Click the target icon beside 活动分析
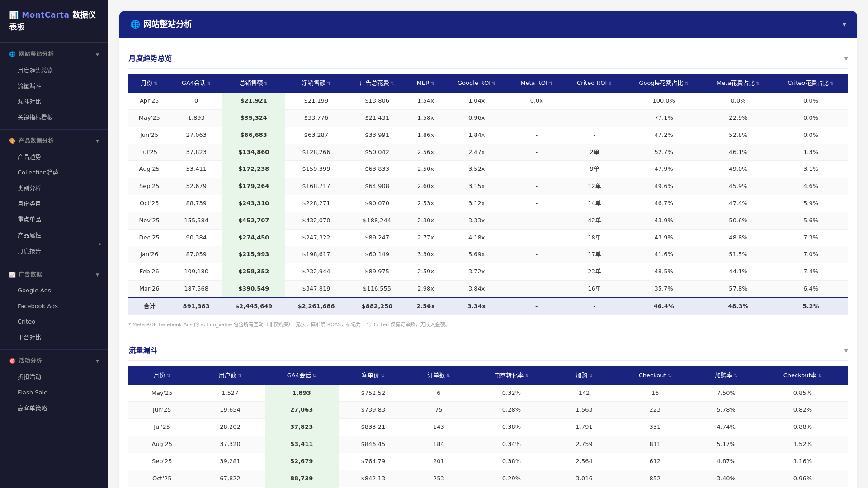Screen dimensions: 868x488 coord(12,361)
